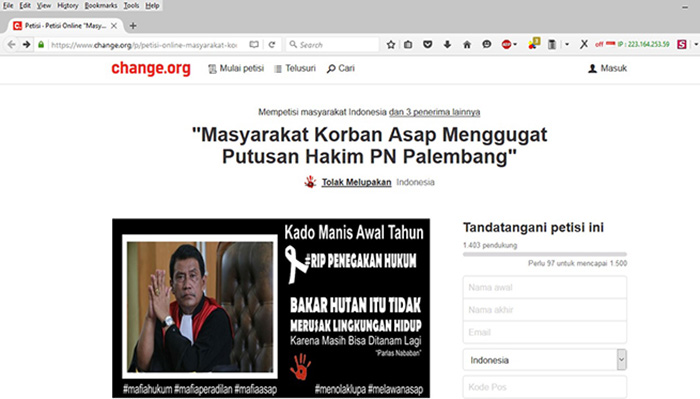The image size is (700, 399).
Task: Open the View menu
Action: [x=44, y=5]
